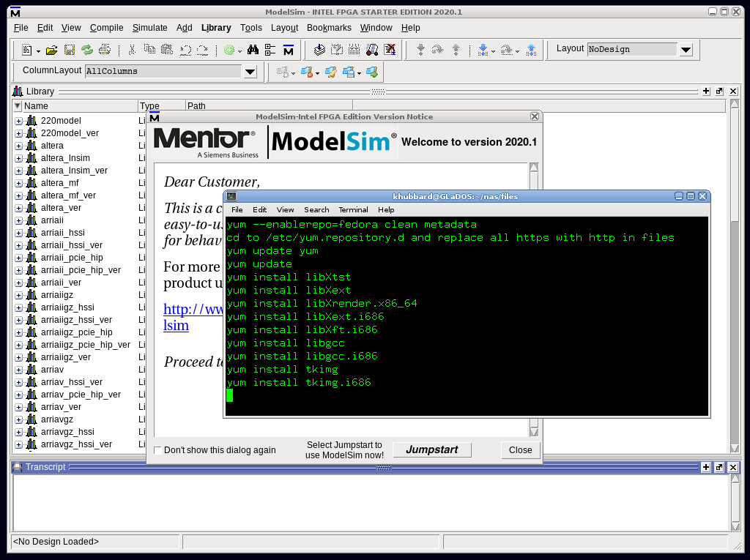Screen dimensions: 750x560
Task: Tick Don't show this dialog again
Action: [x=157, y=450]
